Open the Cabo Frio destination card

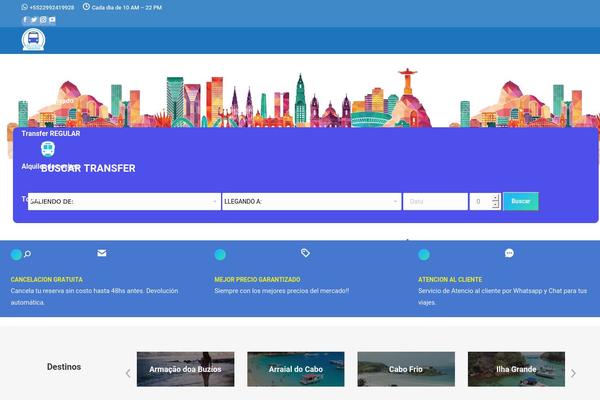tap(406, 369)
